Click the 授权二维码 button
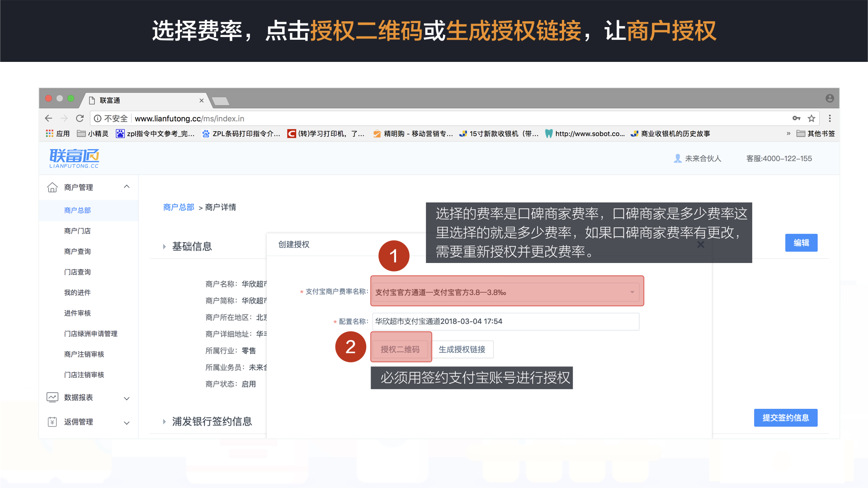This screenshot has width=868, height=488. click(x=400, y=349)
